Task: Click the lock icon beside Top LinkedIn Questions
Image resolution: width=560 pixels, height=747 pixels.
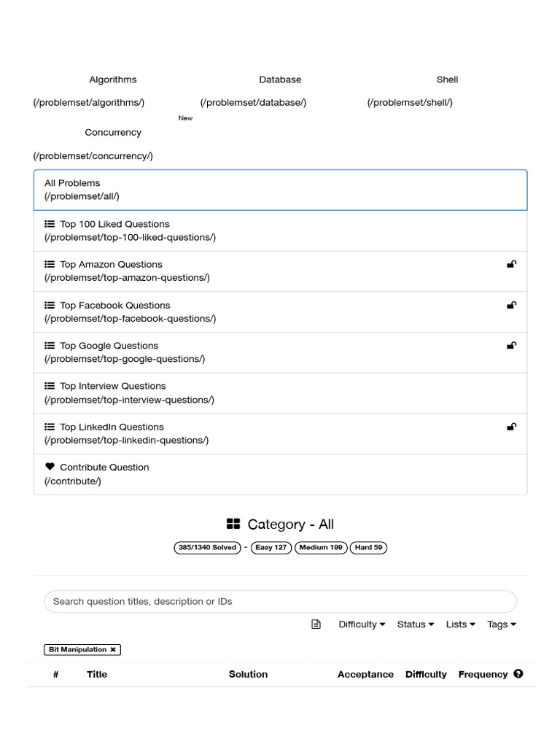Action: 512,427
